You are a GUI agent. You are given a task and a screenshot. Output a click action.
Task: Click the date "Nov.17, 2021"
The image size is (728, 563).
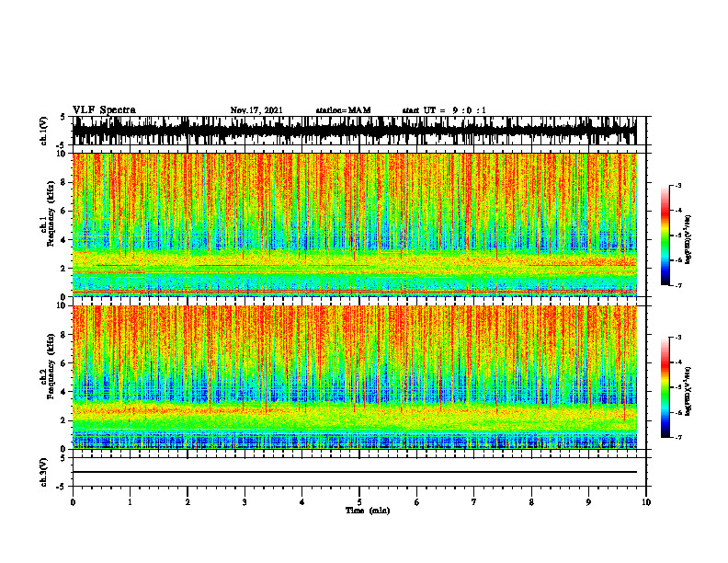pos(256,110)
